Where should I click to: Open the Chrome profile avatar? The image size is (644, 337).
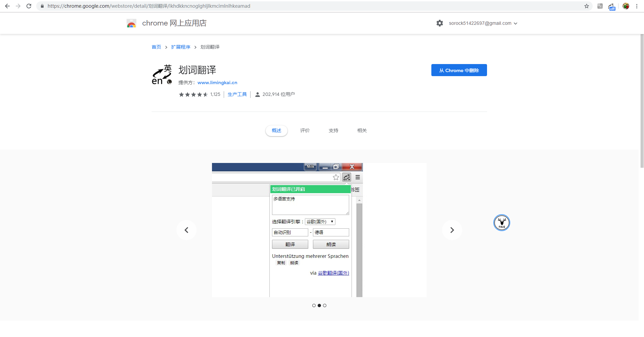[626, 6]
